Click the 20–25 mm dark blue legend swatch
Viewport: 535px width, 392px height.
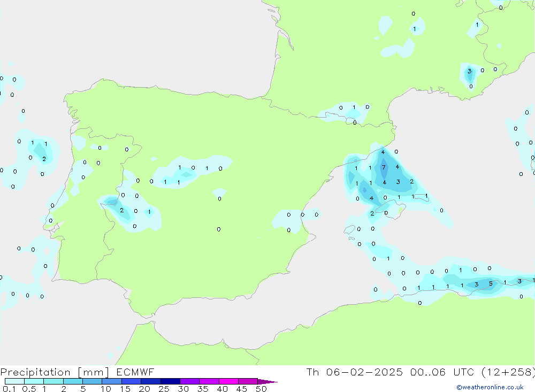pos(151,381)
